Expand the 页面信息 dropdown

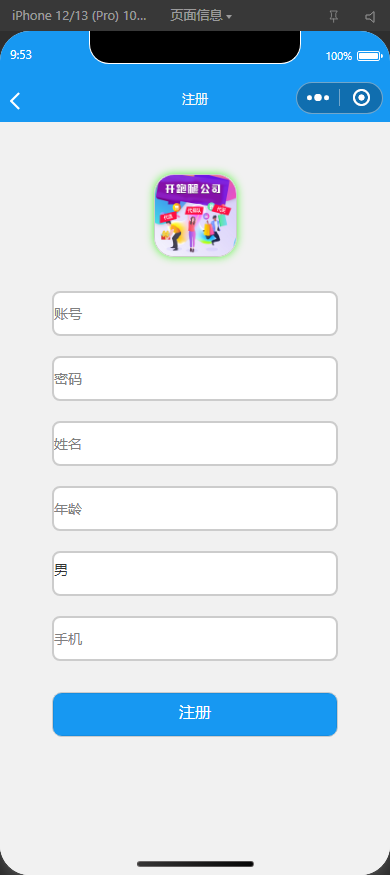201,16
